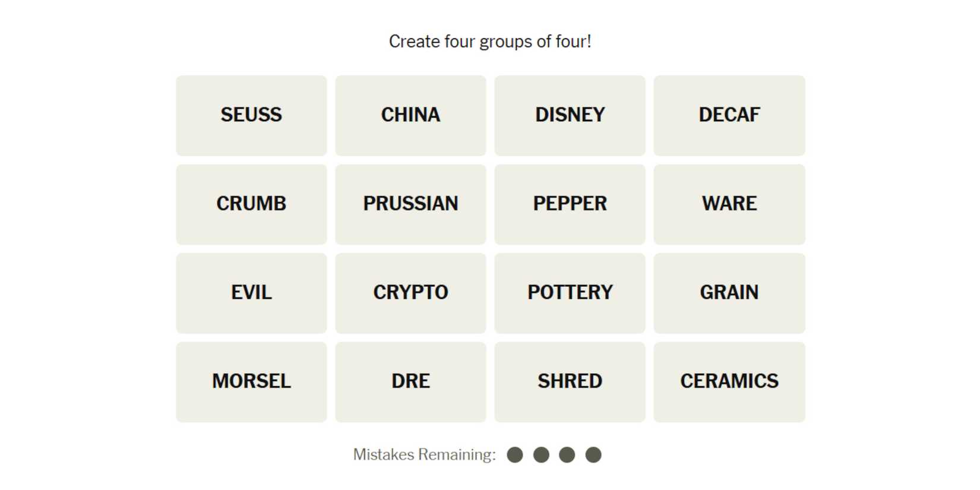Select the PEPPER word tile
Viewport: 980px width, 490px height.
tap(570, 204)
